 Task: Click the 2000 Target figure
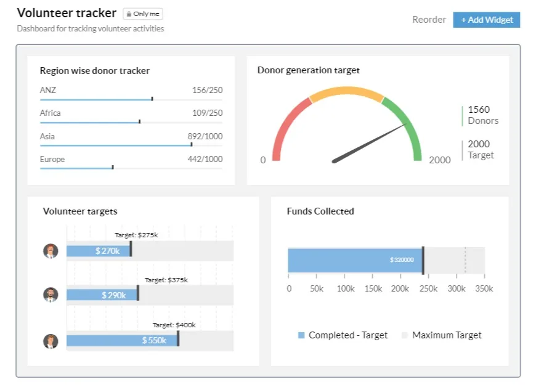pos(481,150)
